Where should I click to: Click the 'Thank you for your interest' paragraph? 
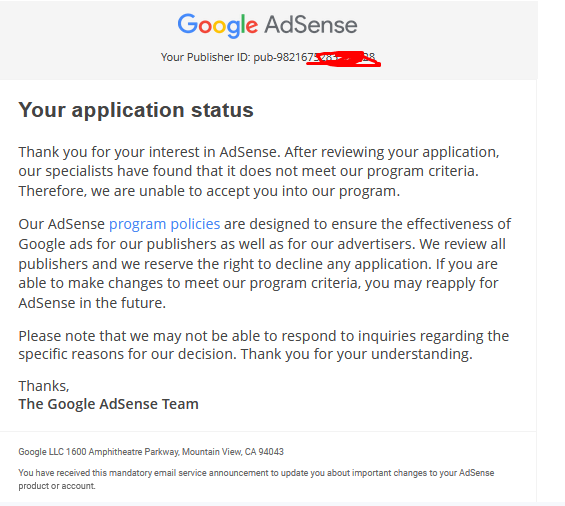point(259,172)
